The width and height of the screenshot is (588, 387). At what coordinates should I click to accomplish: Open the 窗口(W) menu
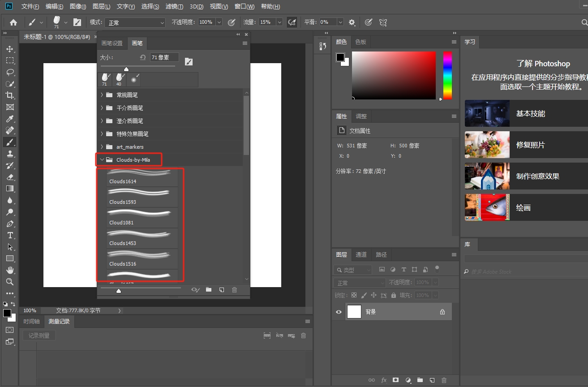pos(245,7)
